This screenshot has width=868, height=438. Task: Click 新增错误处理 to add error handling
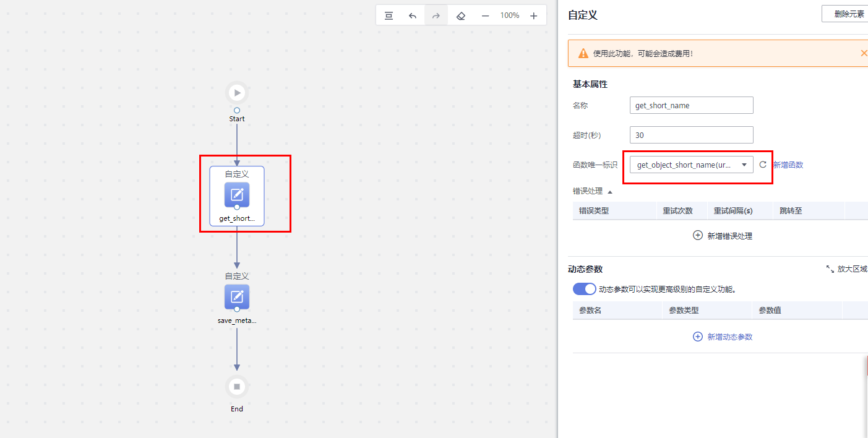(x=722, y=236)
